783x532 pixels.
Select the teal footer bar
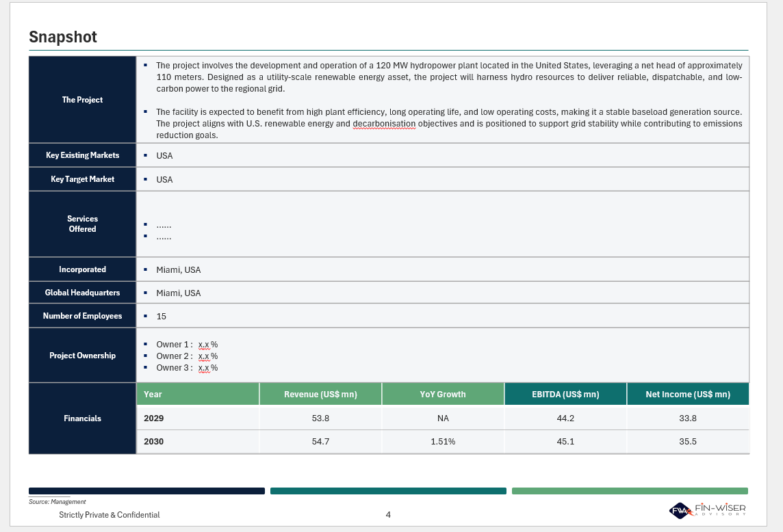[x=388, y=491]
